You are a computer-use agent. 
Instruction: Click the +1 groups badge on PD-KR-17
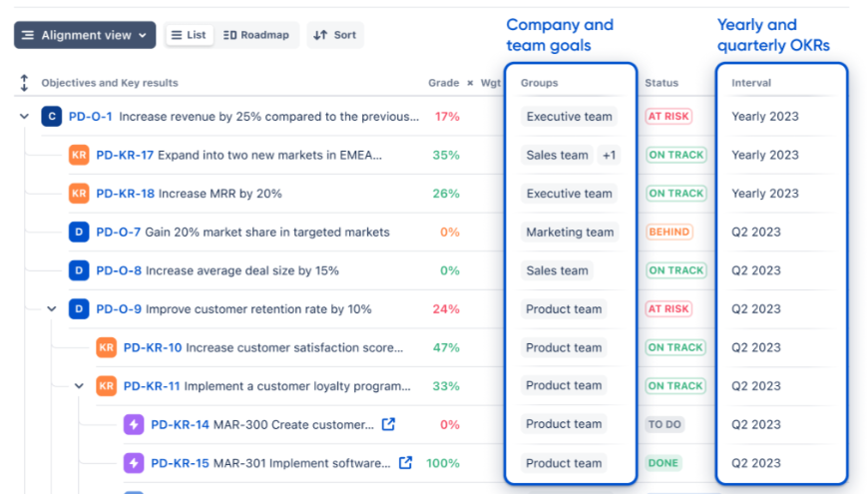609,156
